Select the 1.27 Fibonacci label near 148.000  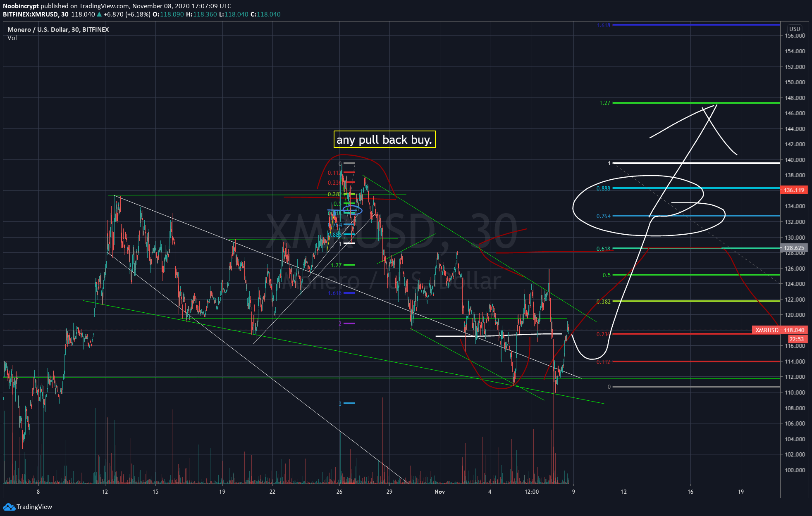click(604, 103)
